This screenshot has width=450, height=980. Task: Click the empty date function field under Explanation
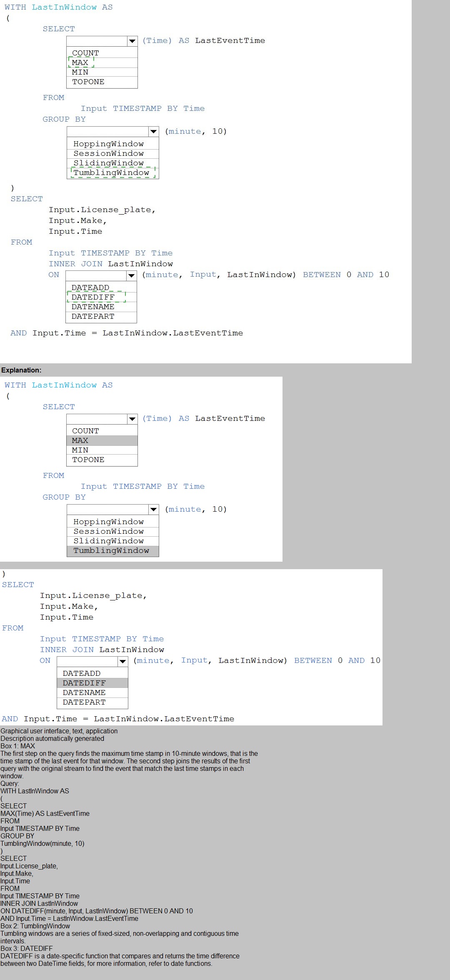[x=87, y=661]
